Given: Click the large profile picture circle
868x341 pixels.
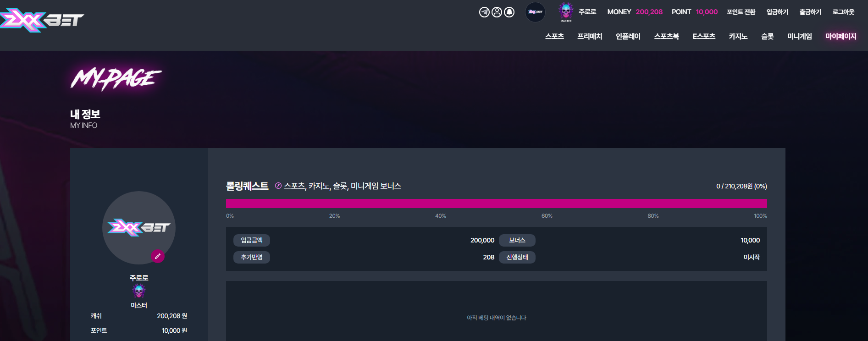Looking at the screenshot, I should pos(139,228).
